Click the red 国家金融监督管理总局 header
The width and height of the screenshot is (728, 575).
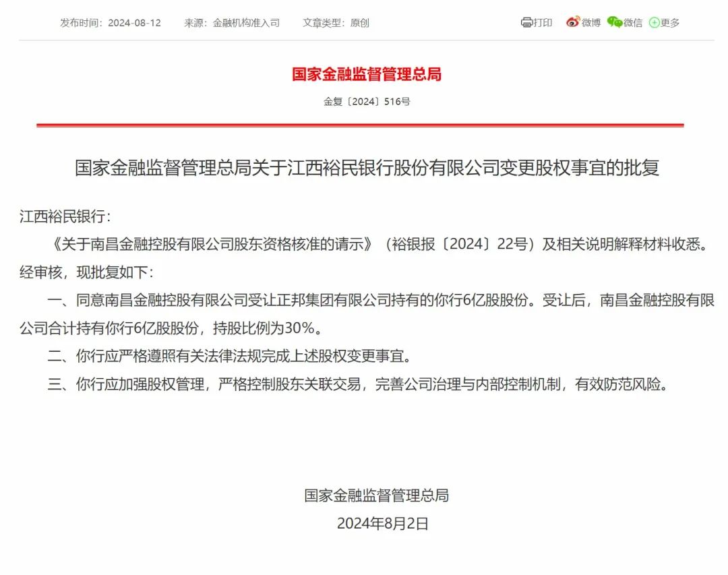click(x=366, y=74)
